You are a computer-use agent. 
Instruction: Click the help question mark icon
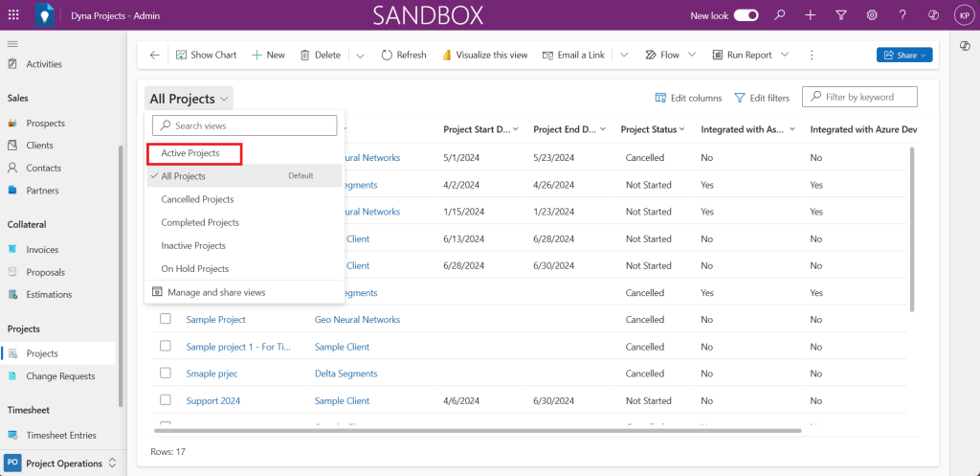902,15
